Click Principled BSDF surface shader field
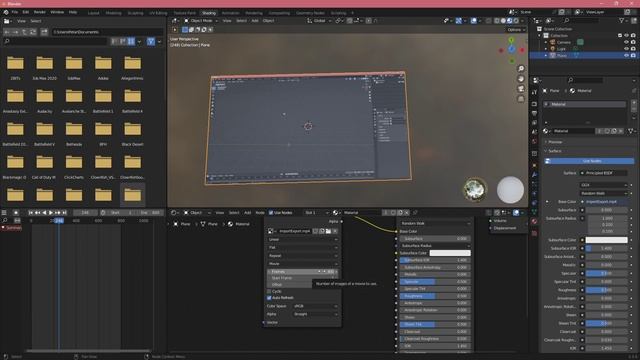Viewport: 640px width, 360px height. pos(604,173)
